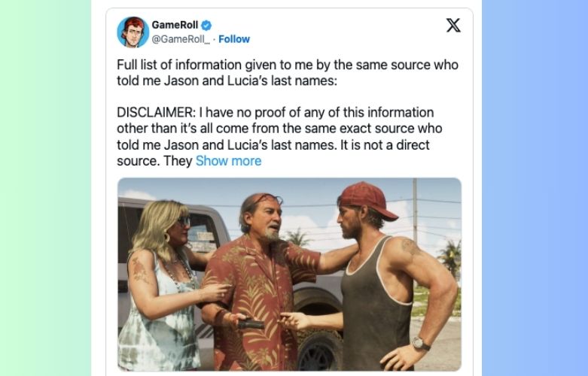The image size is (588, 376).
Task: Click the GameRoll profile avatar
Action: click(132, 32)
